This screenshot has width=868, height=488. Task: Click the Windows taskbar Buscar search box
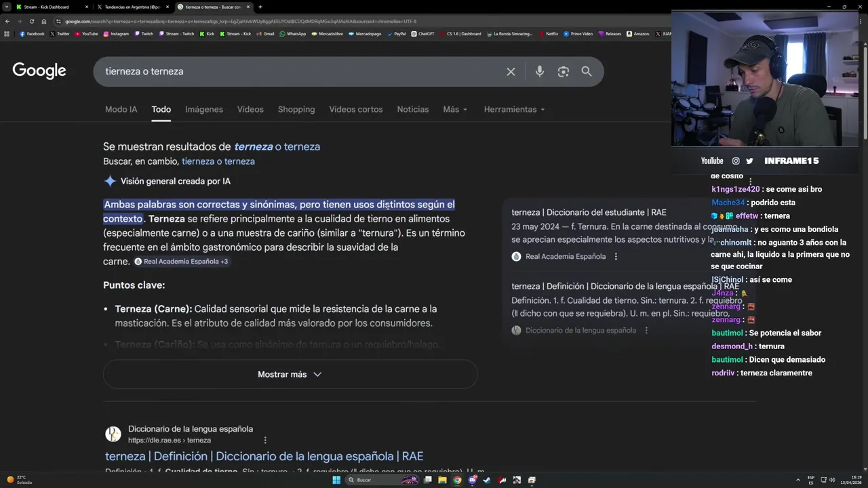tap(383, 480)
